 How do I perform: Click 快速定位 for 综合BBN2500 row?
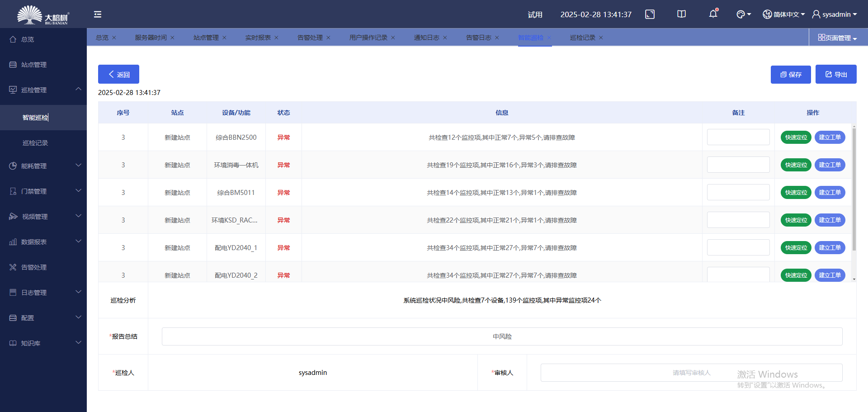tap(796, 137)
